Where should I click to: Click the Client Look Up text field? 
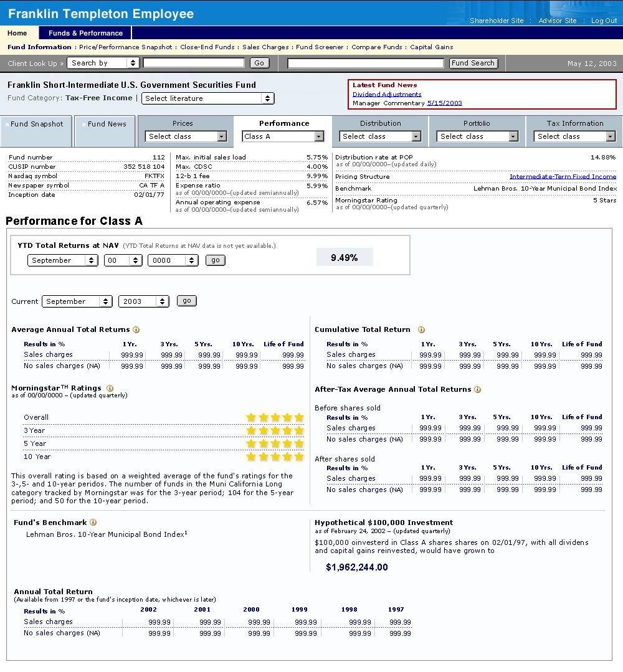(194, 63)
